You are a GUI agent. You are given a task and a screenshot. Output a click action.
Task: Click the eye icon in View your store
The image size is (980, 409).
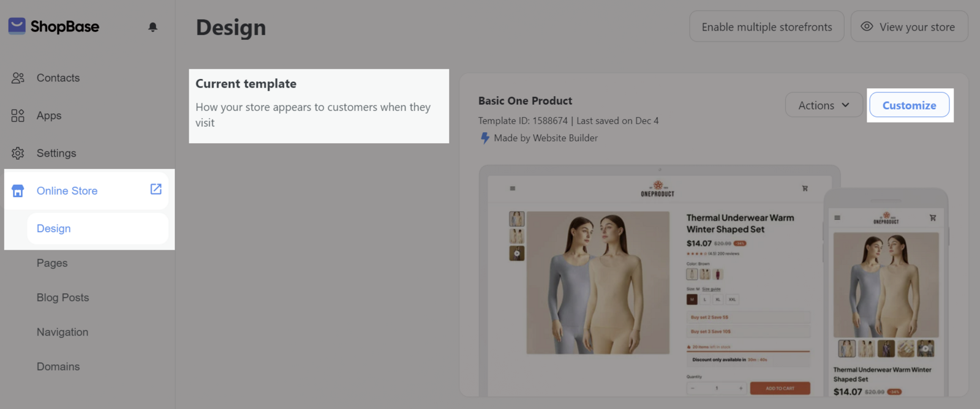pyautogui.click(x=867, y=26)
